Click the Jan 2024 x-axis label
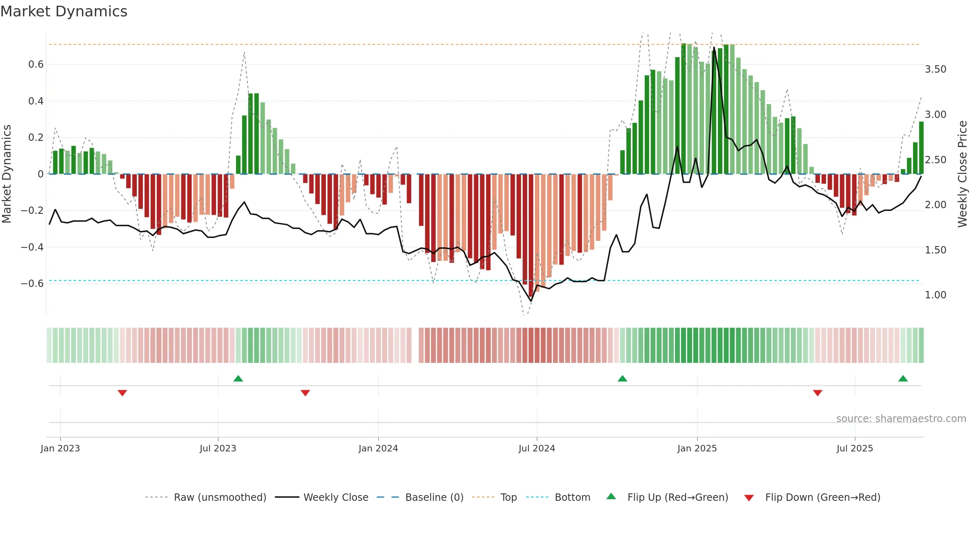 click(x=378, y=448)
